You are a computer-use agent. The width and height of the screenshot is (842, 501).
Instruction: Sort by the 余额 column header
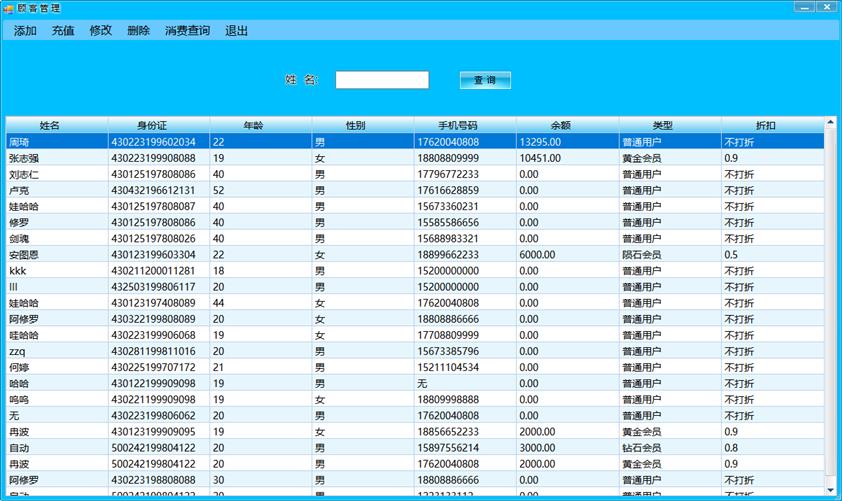561,126
